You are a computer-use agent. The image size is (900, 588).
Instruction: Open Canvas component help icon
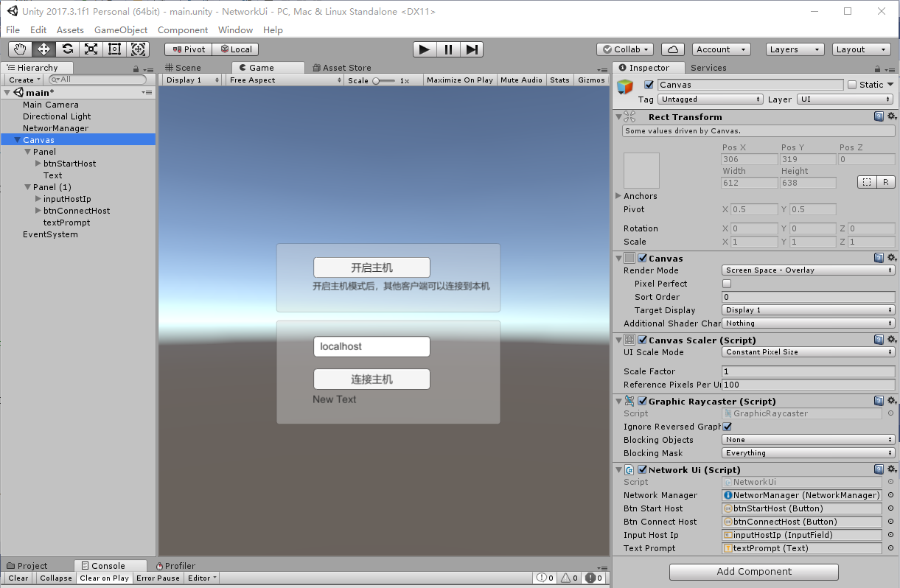tap(879, 258)
